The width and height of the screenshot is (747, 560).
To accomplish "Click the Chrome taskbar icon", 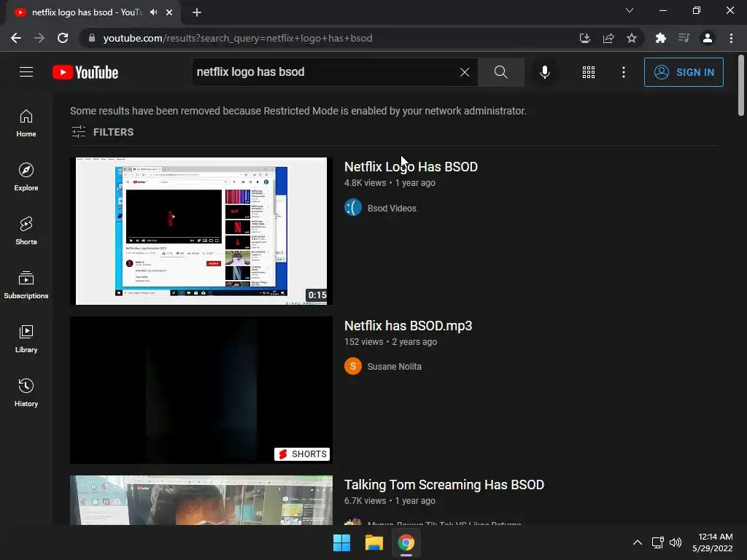I will [x=406, y=542].
